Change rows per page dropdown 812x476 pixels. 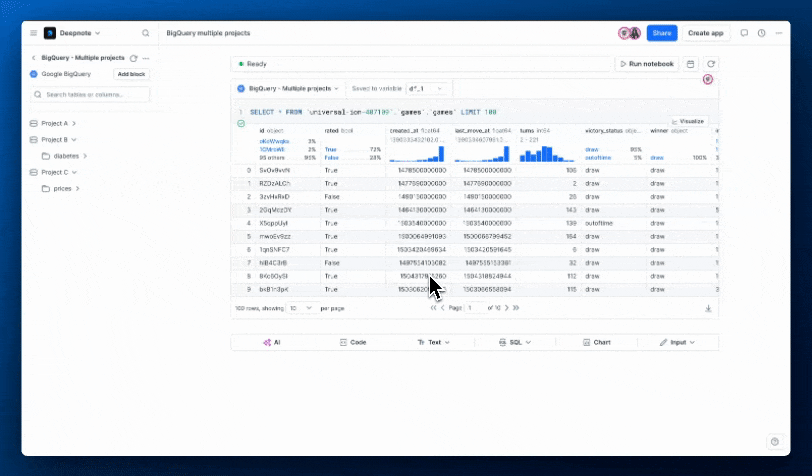[301, 308]
